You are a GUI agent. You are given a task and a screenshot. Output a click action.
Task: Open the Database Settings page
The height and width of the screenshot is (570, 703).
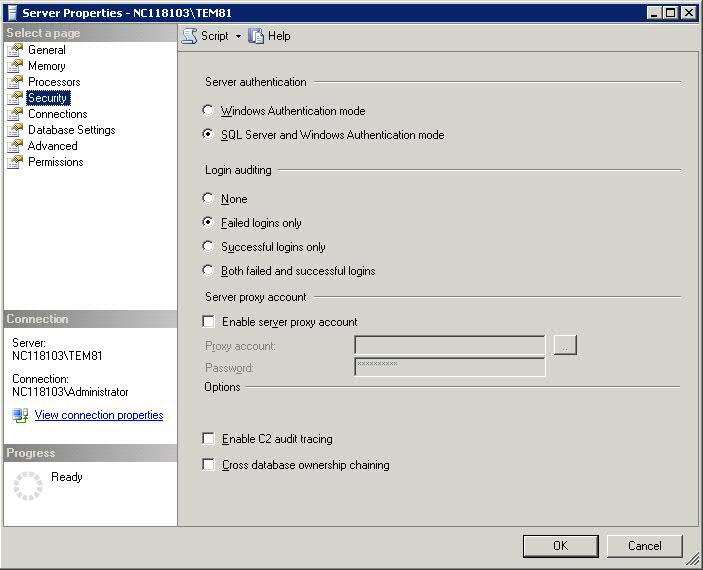71,130
